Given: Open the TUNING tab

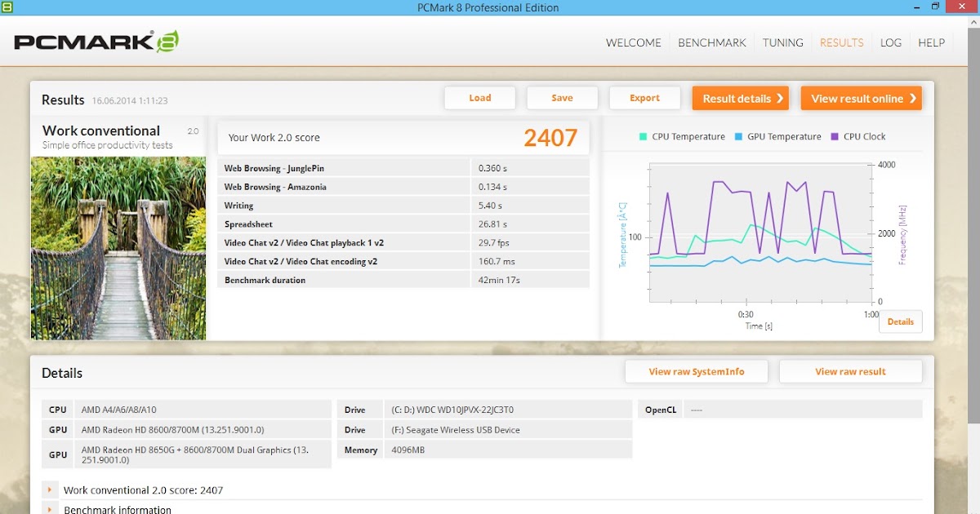Looking at the screenshot, I should pos(783,42).
